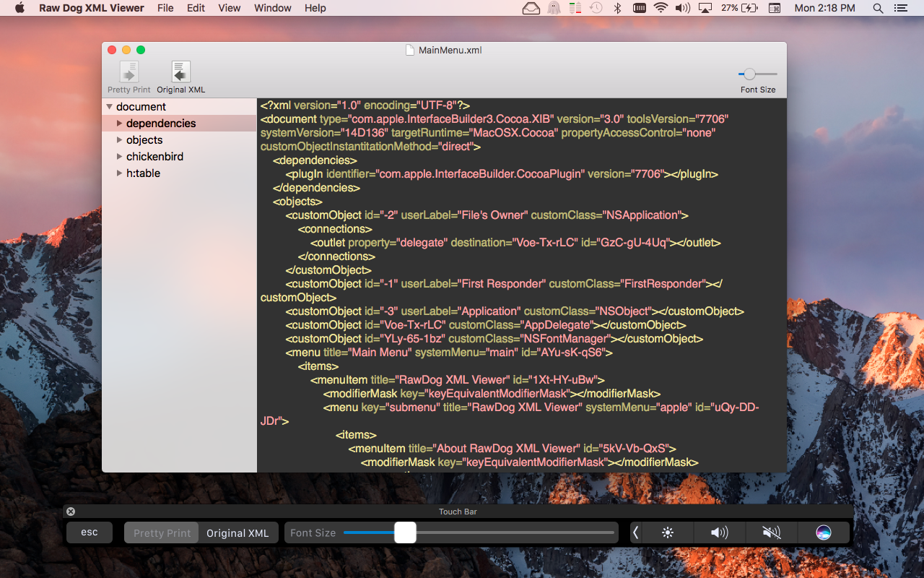Tap the Siri icon in Touch Bar
The width and height of the screenshot is (924, 578).
pos(824,532)
